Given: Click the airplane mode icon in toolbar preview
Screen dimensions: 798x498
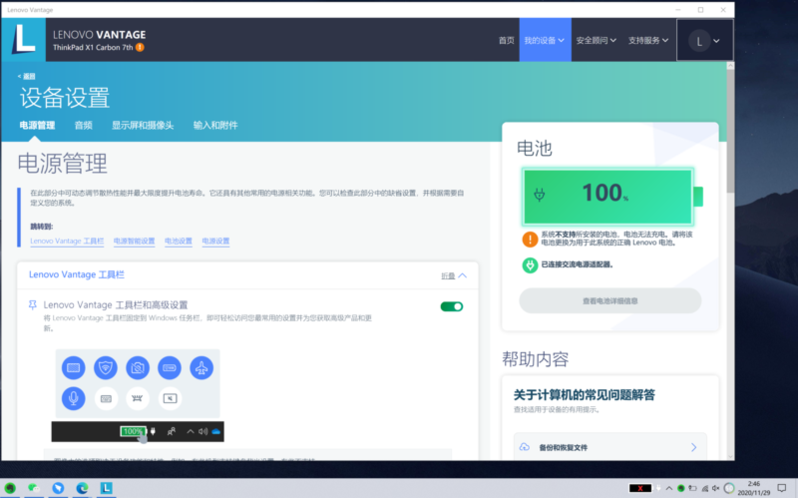Looking at the screenshot, I should (202, 368).
